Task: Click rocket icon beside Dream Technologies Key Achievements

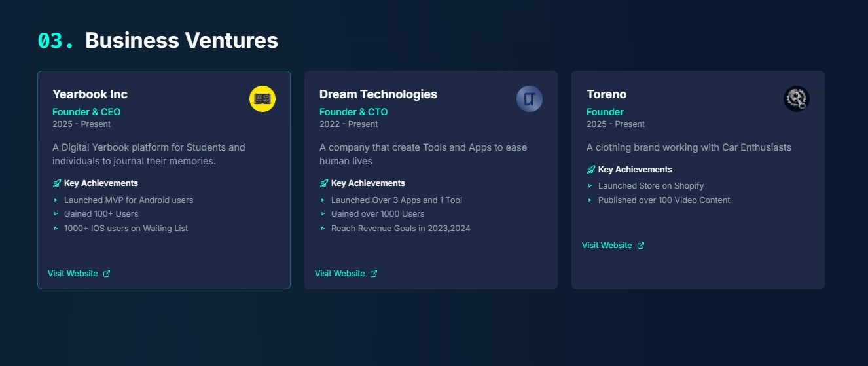Action: pos(324,183)
